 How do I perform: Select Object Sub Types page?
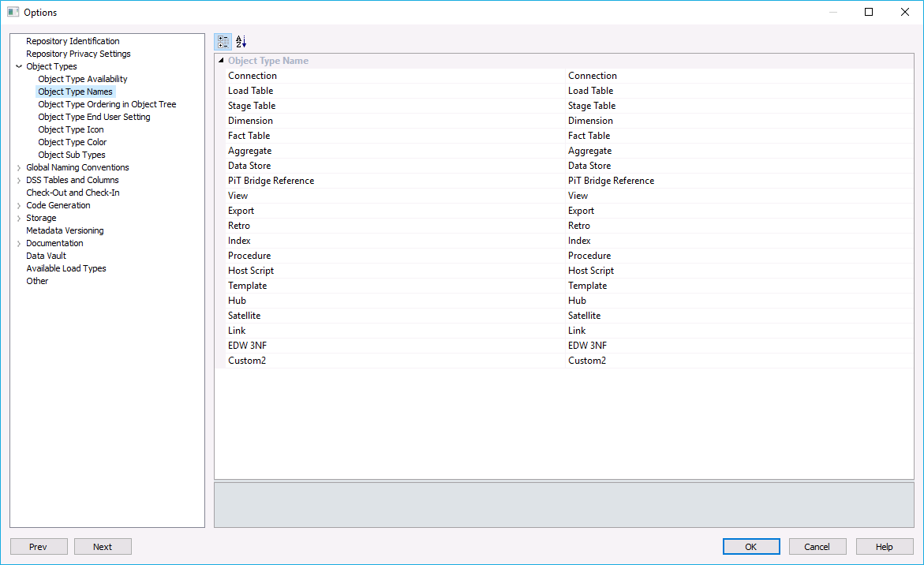pyautogui.click(x=72, y=155)
